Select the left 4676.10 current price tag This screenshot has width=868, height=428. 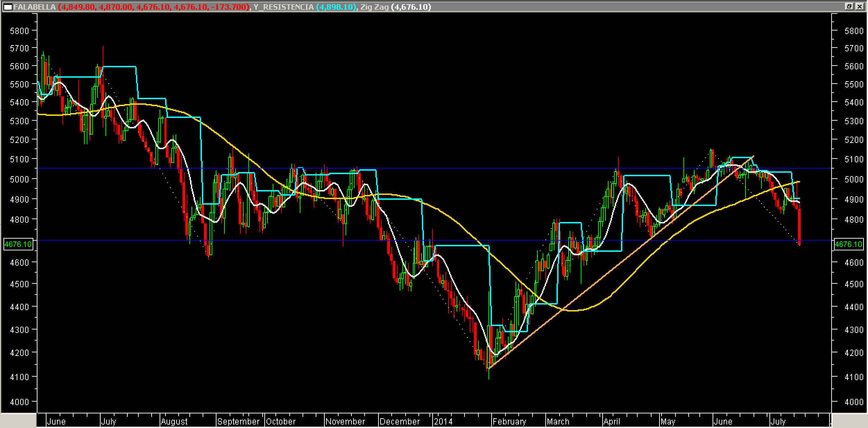(18, 244)
